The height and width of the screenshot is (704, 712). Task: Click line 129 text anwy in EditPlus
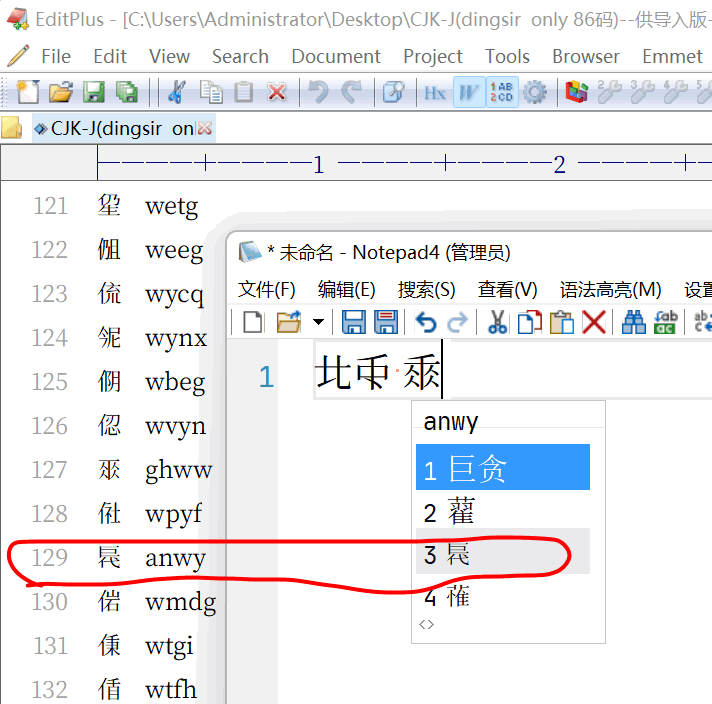coord(175,558)
